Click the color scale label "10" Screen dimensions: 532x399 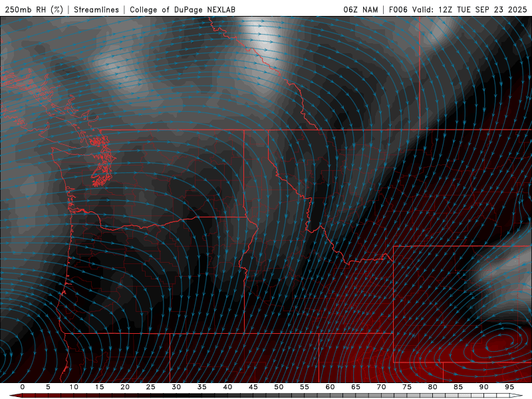[x=74, y=387]
